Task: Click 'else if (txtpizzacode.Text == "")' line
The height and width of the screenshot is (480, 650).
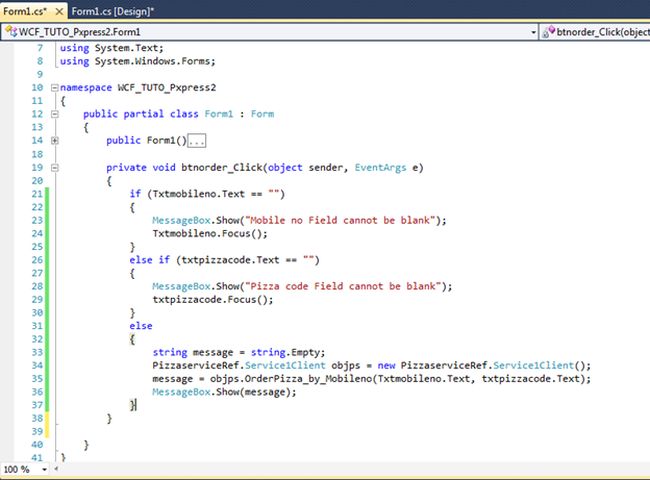Action: (x=225, y=260)
